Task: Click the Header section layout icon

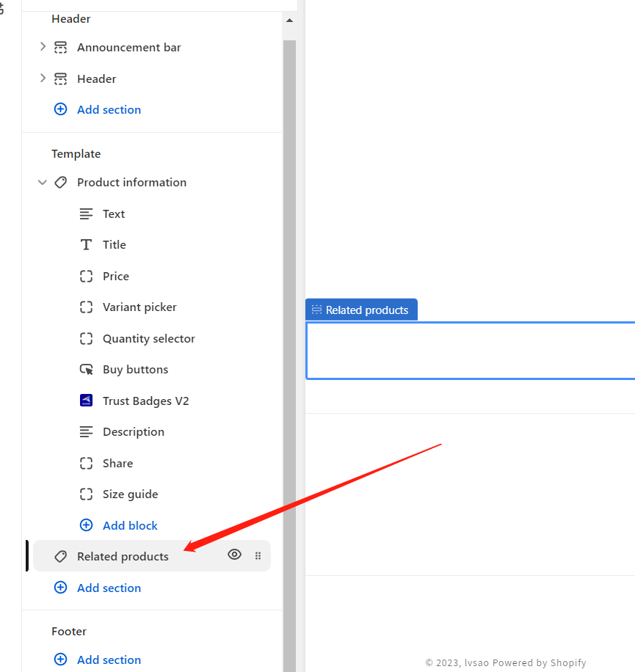Action: (x=60, y=78)
